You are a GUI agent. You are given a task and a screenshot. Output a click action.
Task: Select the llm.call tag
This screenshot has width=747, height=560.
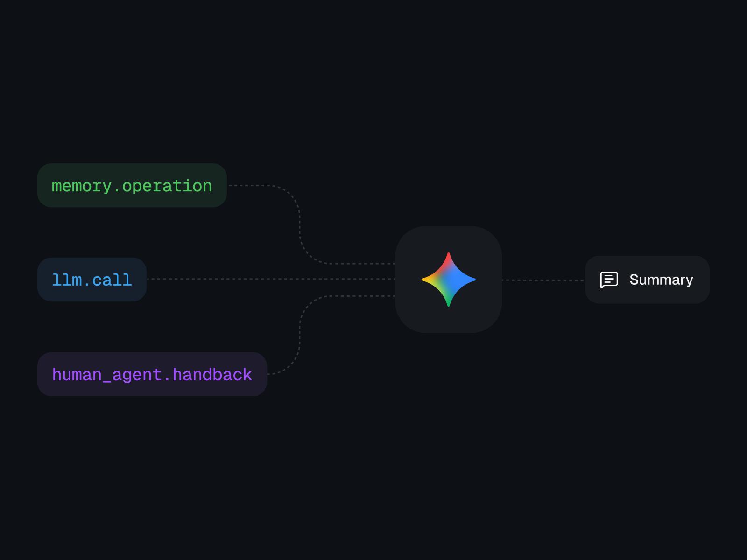coord(92,280)
